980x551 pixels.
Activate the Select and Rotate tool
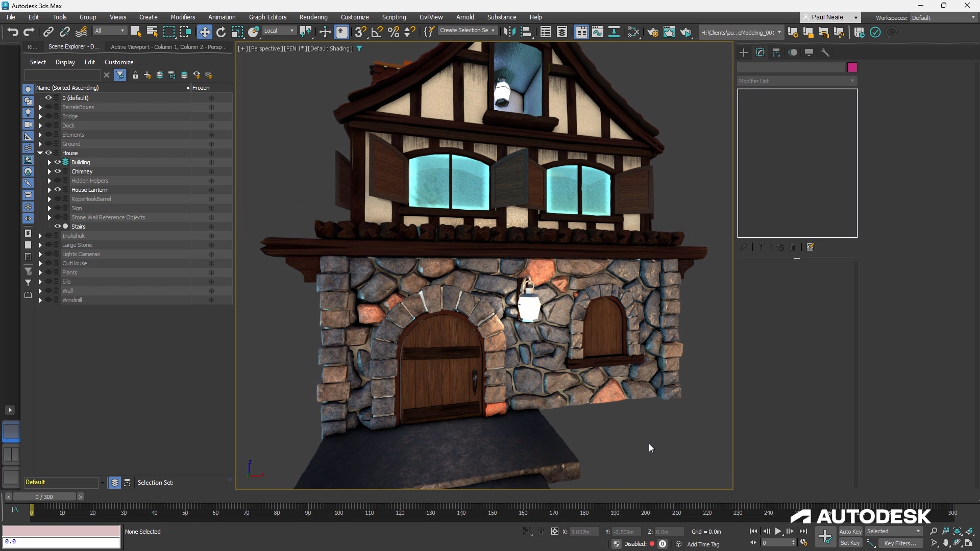click(x=221, y=32)
